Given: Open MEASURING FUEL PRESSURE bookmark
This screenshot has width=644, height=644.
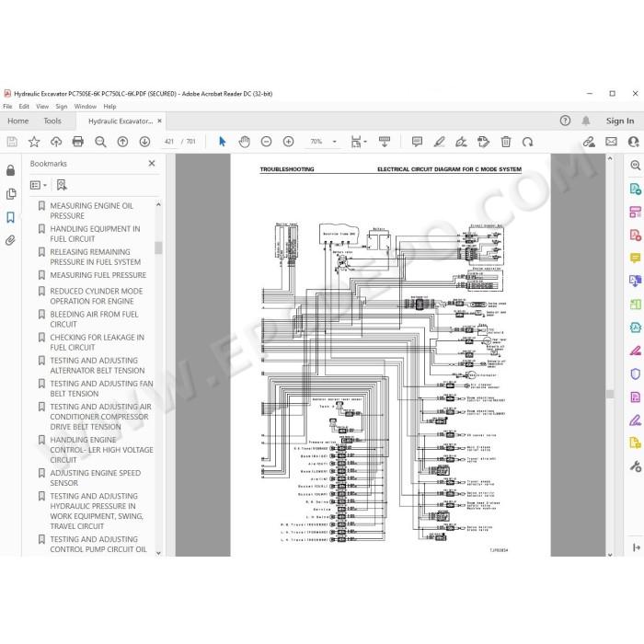Looking at the screenshot, I should pyautogui.click(x=98, y=275).
